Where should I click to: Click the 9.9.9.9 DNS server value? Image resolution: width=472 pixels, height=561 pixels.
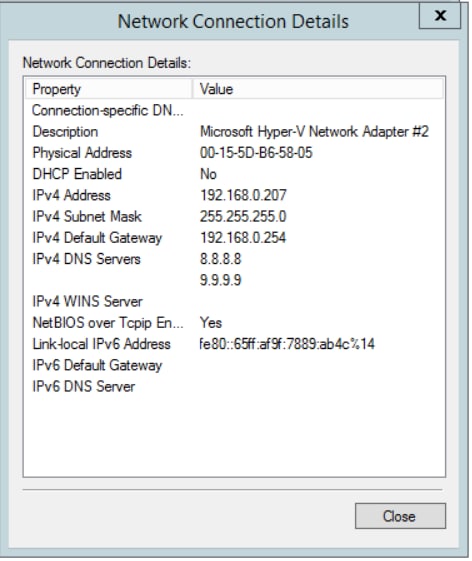(220, 280)
